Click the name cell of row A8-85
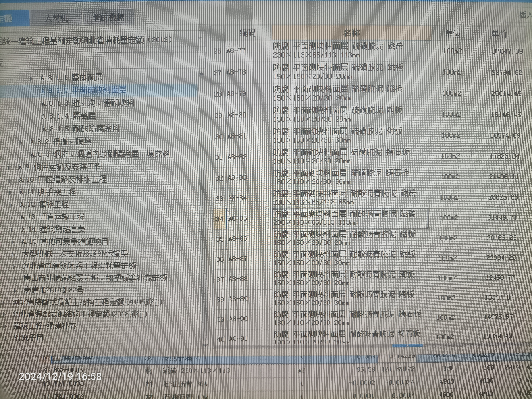This screenshot has height=399, width=532. click(350, 218)
